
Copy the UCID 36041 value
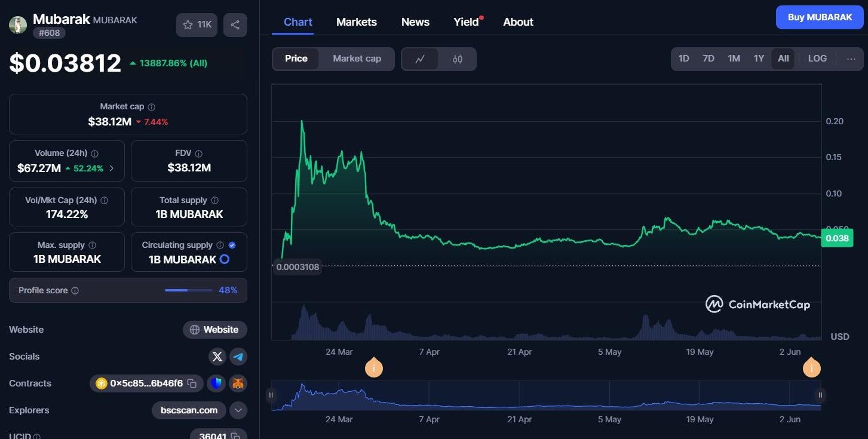(235, 437)
